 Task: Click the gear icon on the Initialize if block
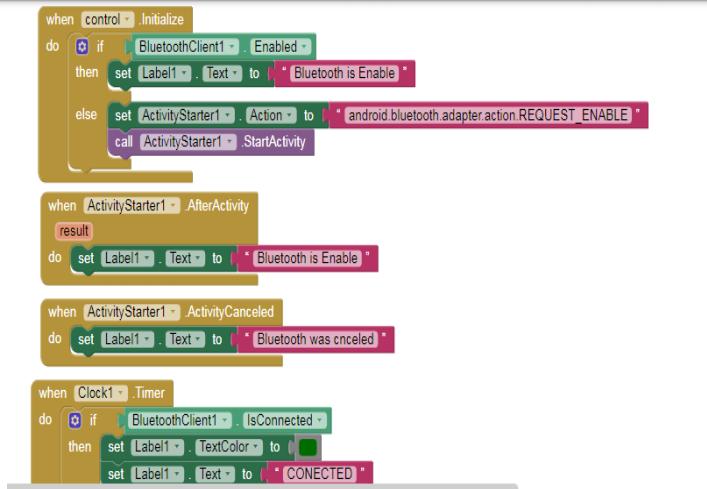(x=82, y=47)
